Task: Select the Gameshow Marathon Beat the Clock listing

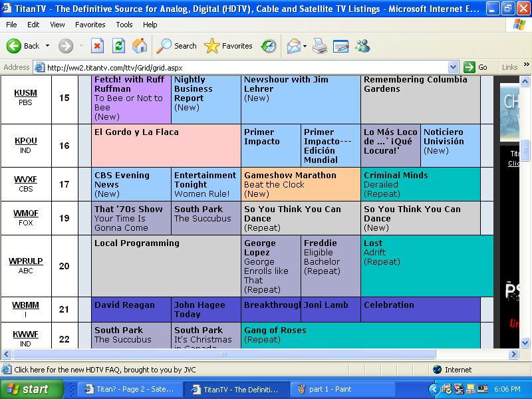Action: click(x=301, y=184)
